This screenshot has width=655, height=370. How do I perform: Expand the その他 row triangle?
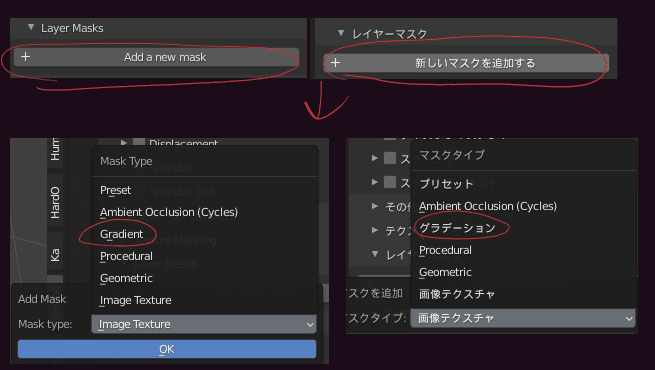tap(375, 206)
